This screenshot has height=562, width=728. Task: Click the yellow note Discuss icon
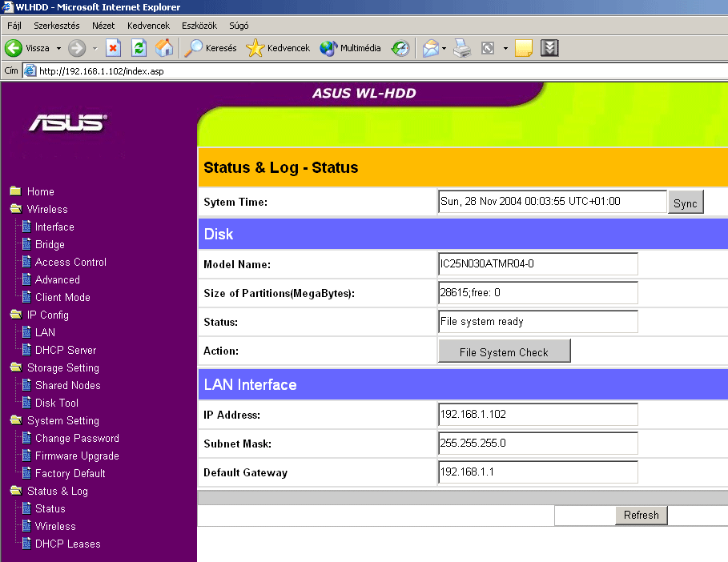pyautogui.click(x=524, y=48)
